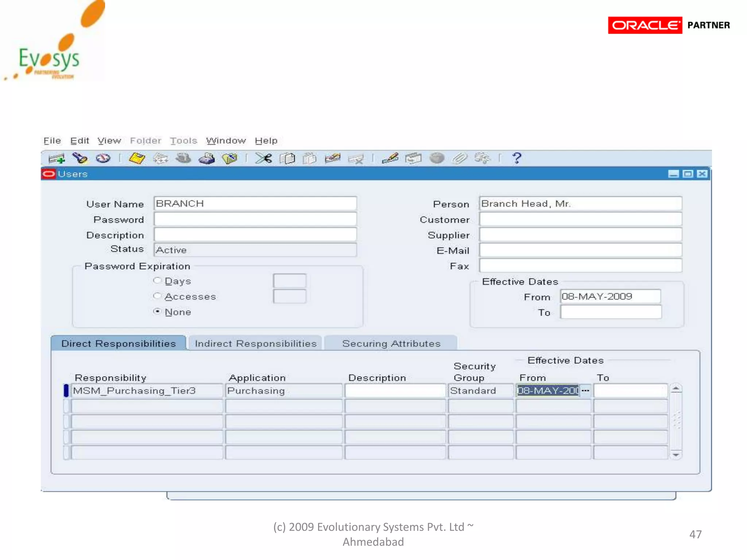Image resolution: width=747 pixels, height=560 pixels.
Task: Click the Delete record icon
Action: (x=356, y=159)
